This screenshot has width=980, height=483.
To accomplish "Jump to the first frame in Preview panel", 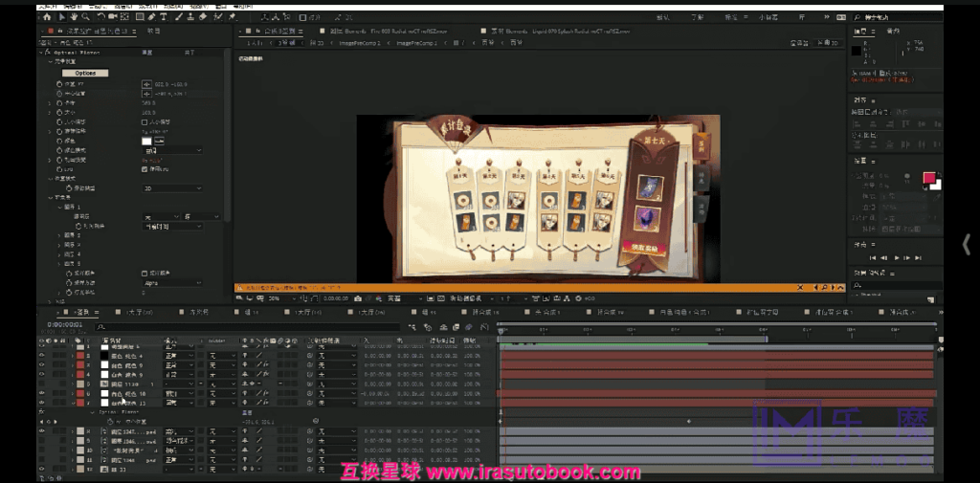I will point(875,257).
